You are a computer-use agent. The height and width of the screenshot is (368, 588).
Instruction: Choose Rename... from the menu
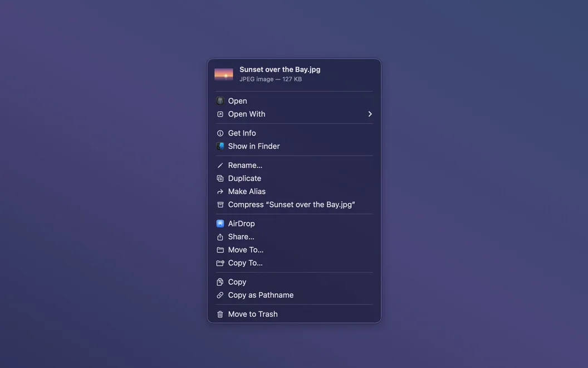(294, 165)
